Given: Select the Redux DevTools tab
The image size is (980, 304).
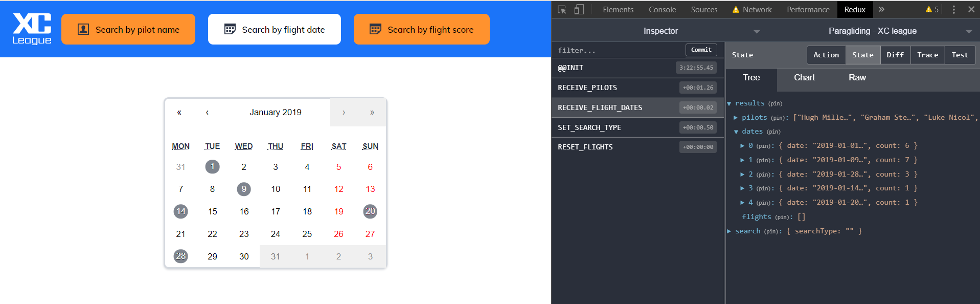Looking at the screenshot, I should point(855,9).
